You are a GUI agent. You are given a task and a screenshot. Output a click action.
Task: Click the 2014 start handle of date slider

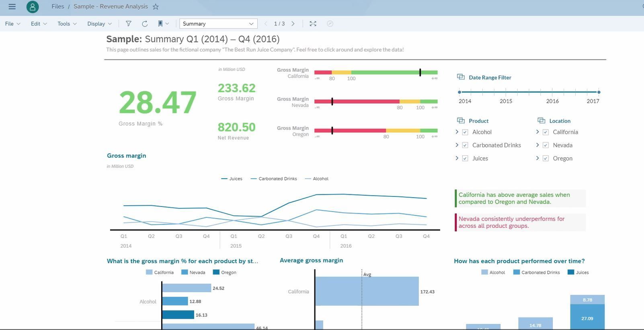coord(459,92)
